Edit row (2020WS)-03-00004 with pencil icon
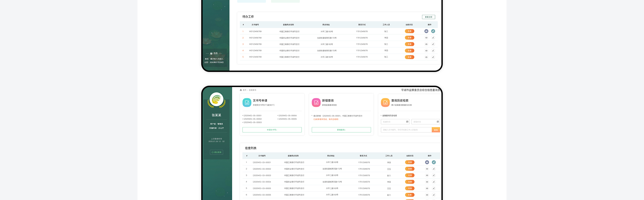The image size is (644, 200). (434, 182)
